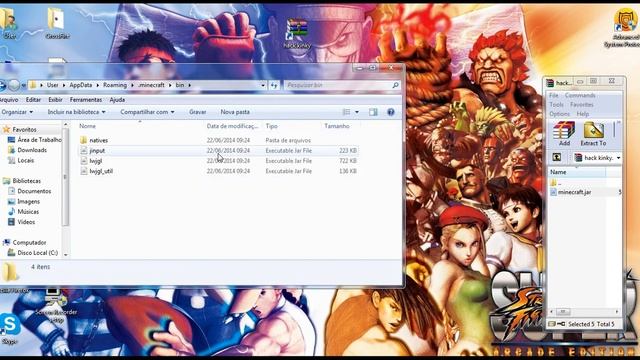Viewport: 640px width, 360px height.
Task: Open the Skype desktop shortcut
Action: (x=10, y=329)
